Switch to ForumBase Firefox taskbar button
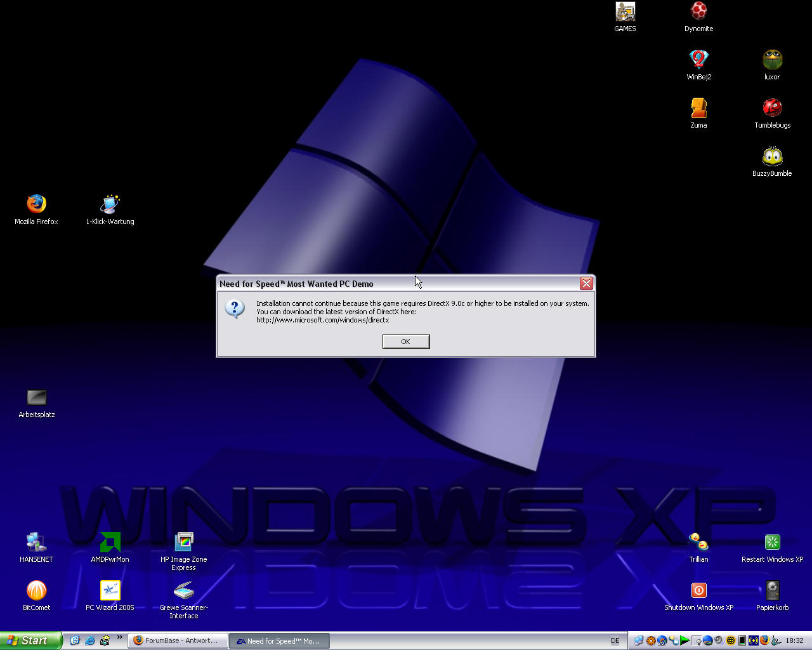Screen dimensions: 812x650 click(178, 640)
